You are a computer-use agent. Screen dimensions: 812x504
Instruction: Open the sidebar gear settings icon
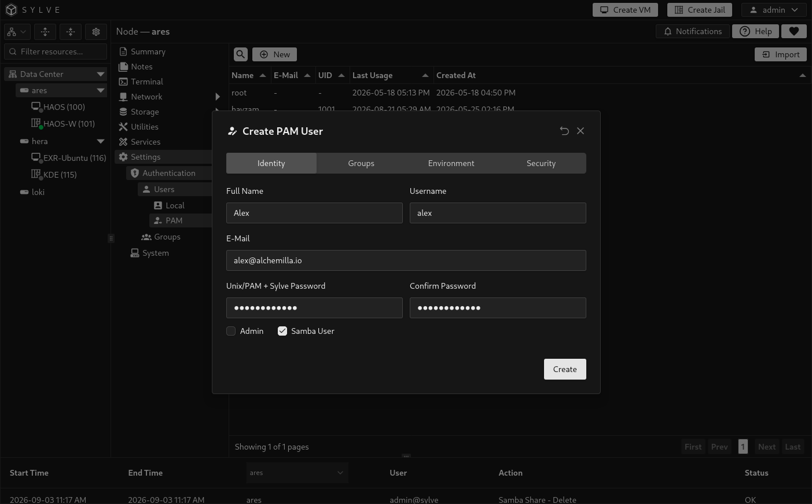96,32
